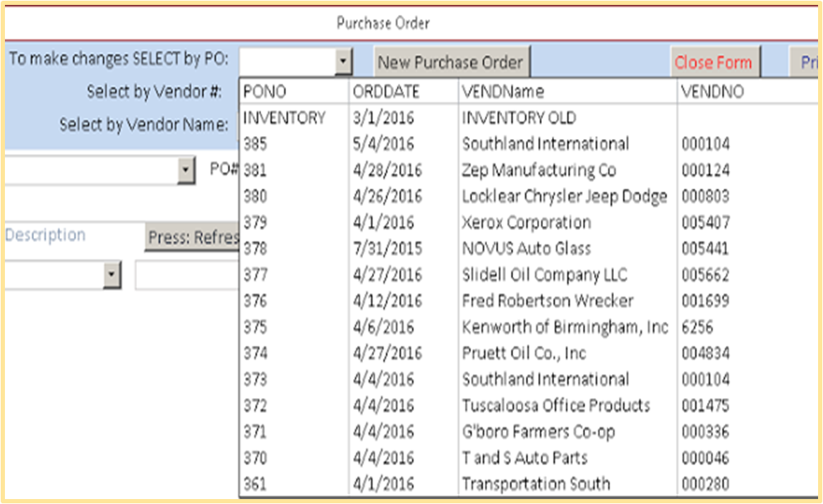
Task: Click the ORDDATE column header
Action: point(386,92)
